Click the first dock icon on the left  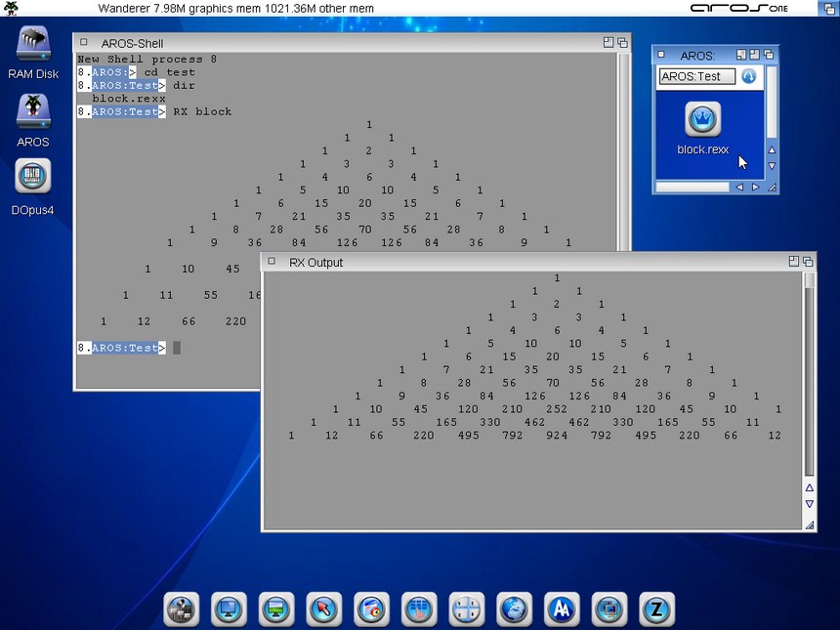(x=182, y=609)
